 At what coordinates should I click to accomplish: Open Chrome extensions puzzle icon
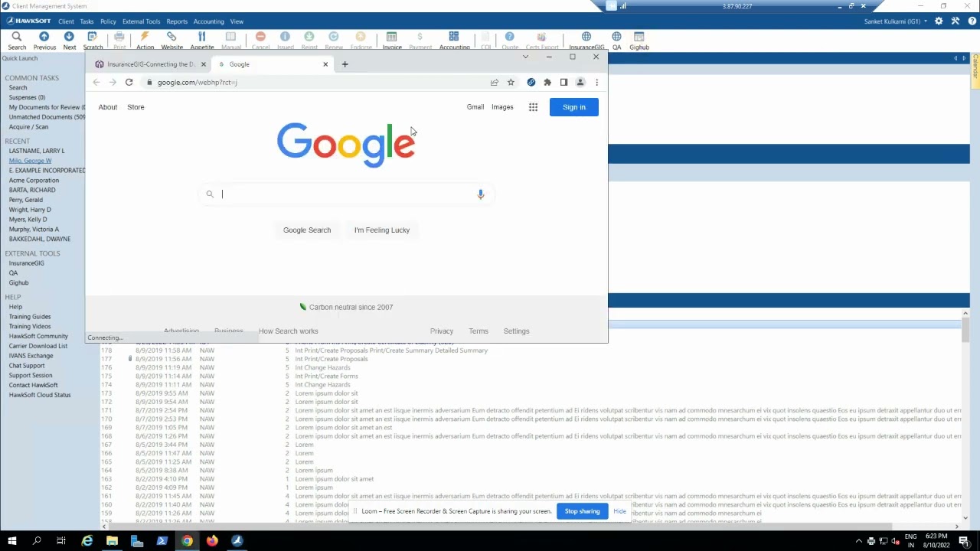547,82
